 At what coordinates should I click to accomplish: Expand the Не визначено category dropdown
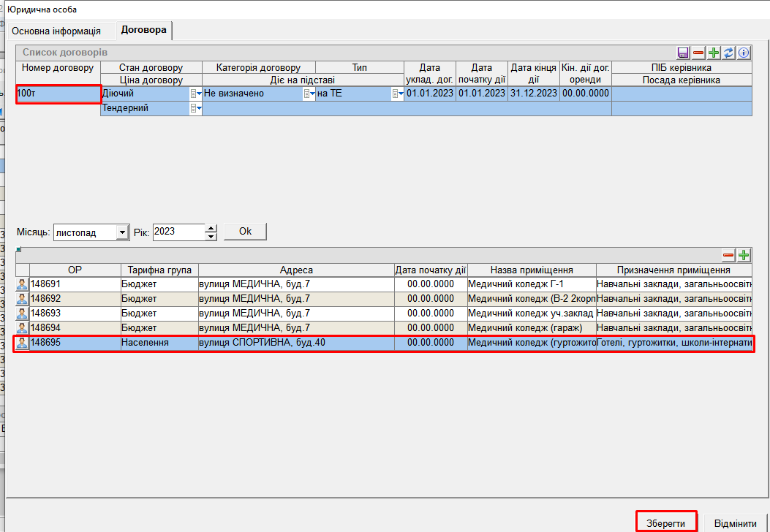click(x=309, y=94)
